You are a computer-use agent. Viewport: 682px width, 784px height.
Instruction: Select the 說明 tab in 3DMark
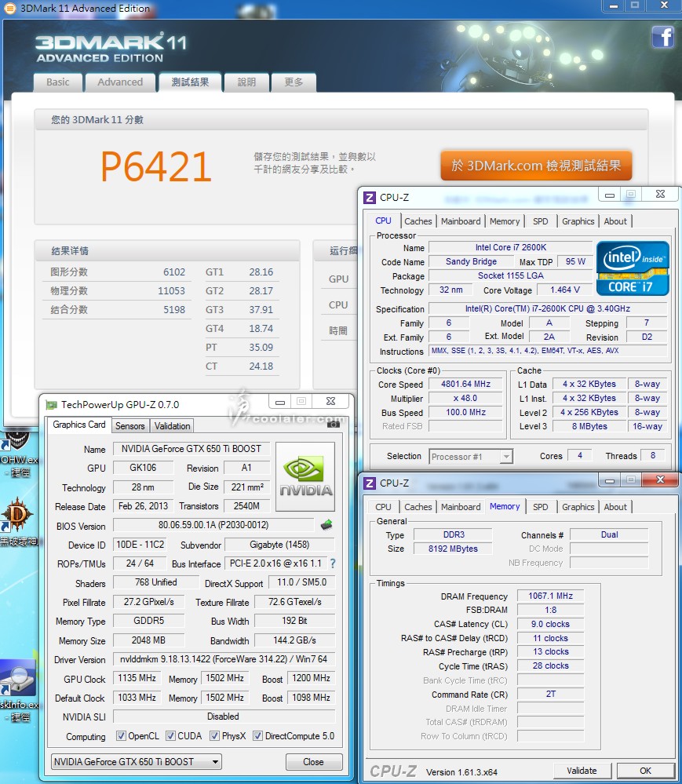(246, 82)
